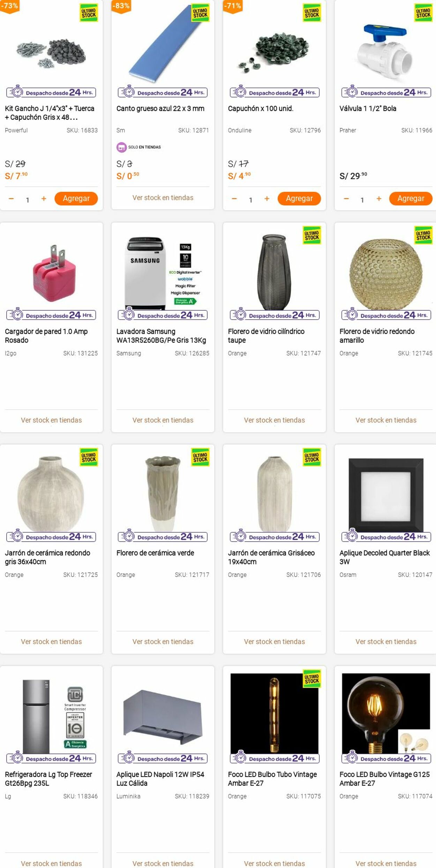Add Válvula 1 1/2" Bola to cart

[411, 199]
